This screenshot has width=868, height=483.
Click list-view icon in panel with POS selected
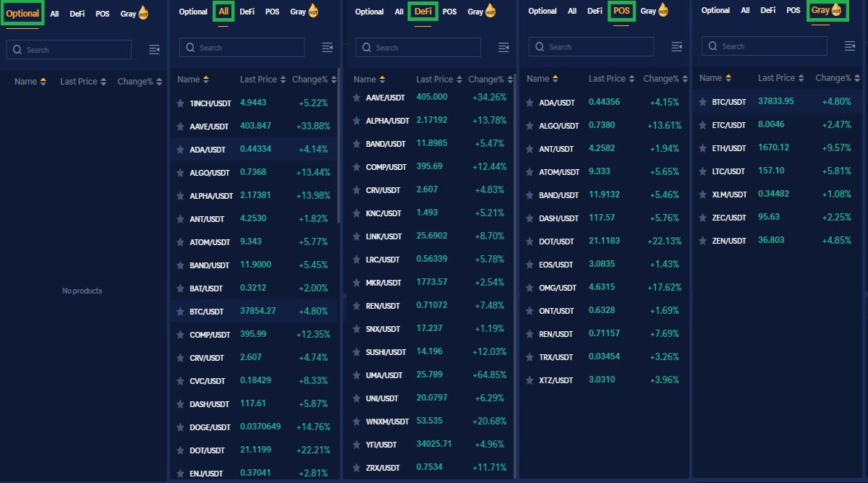pos(677,46)
